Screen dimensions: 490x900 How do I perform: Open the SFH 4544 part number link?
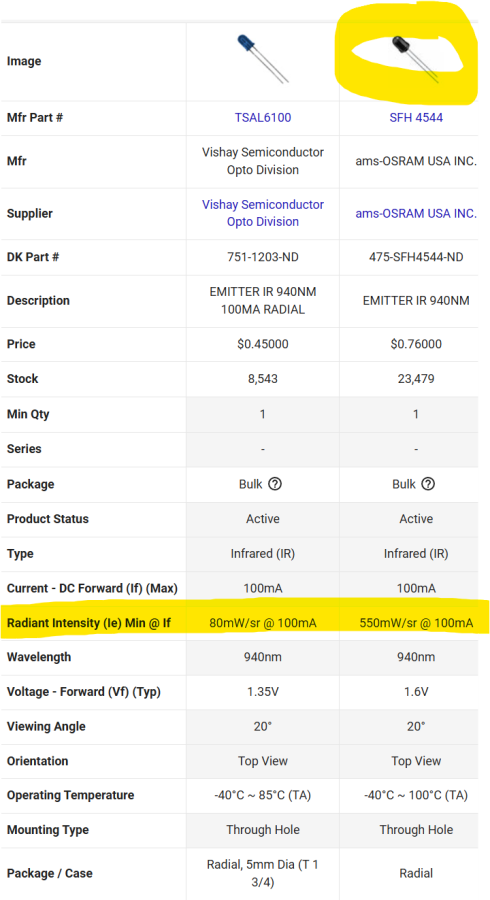tap(416, 118)
